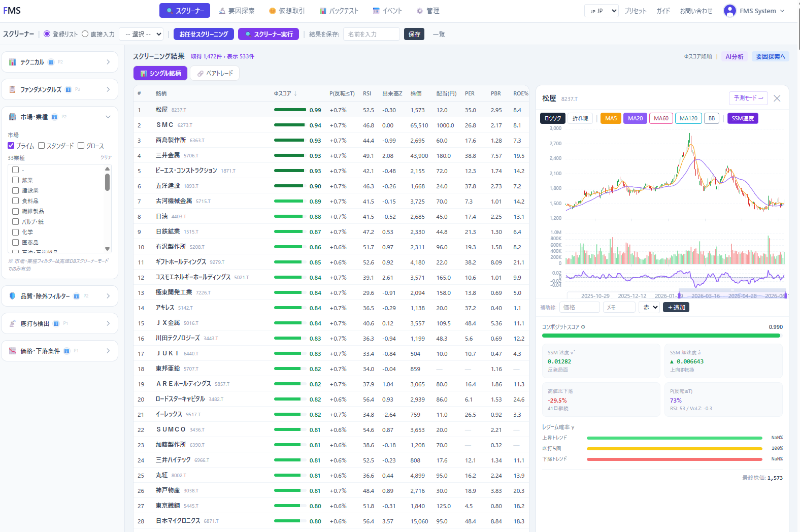Toggle the MA20 purple indicator chip
800x532 pixels.
click(x=635, y=118)
